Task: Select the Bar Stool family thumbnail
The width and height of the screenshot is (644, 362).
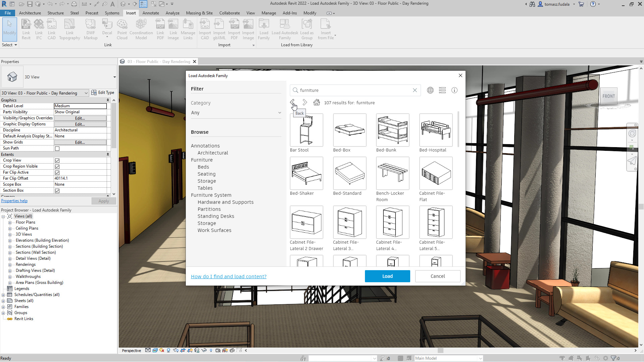Action: click(307, 130)
